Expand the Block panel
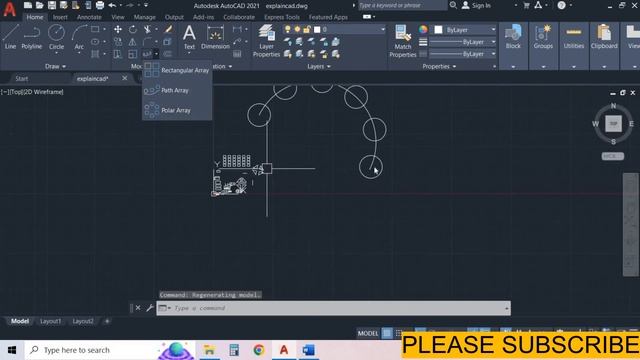640x360 pixels. tap(513, 67)
